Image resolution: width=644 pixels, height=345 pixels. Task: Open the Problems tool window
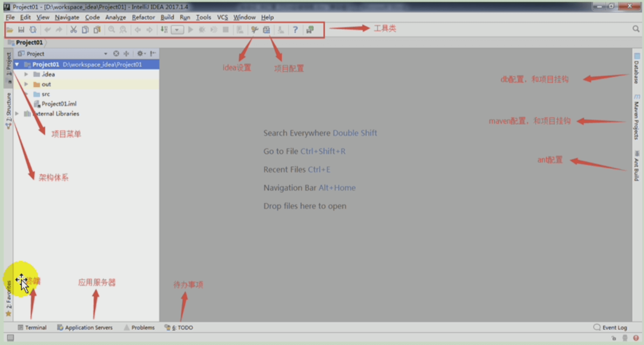pos(139,327)
